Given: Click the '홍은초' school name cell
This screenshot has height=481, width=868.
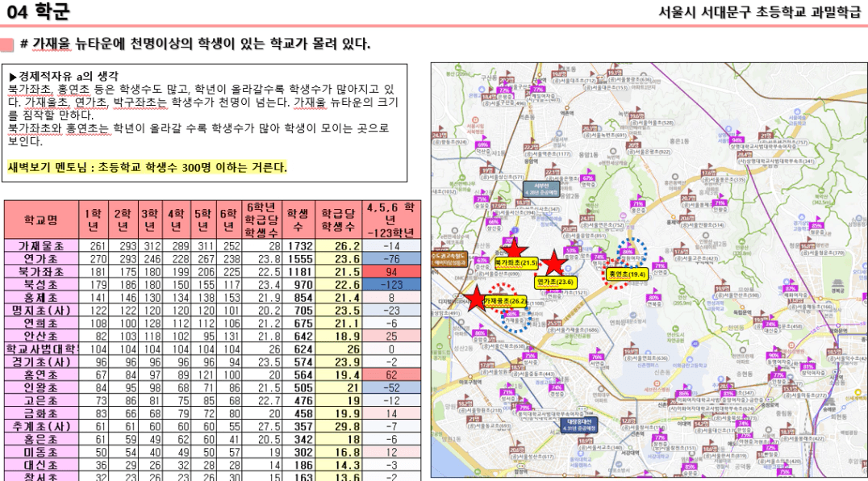Looking at the screenshot, I should (41, 440).
